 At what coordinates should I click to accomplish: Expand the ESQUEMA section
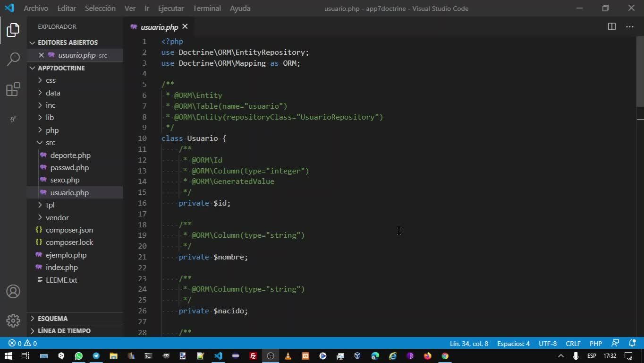pos(52,319)
